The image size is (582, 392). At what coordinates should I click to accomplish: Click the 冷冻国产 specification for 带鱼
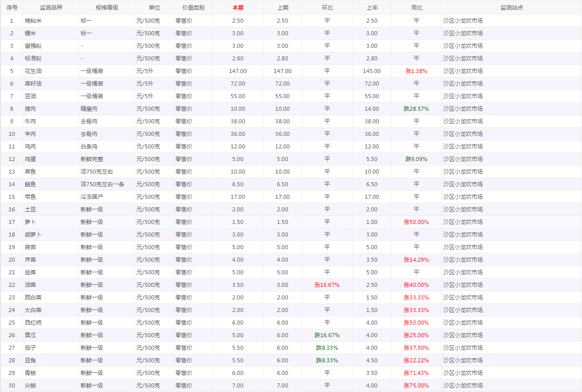point(92,197)
